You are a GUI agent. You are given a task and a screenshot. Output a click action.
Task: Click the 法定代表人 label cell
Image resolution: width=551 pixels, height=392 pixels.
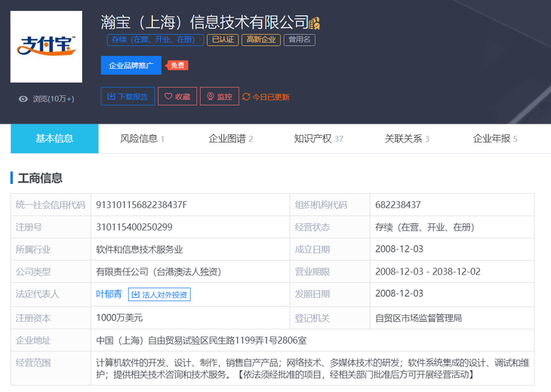tap(51, 294)
